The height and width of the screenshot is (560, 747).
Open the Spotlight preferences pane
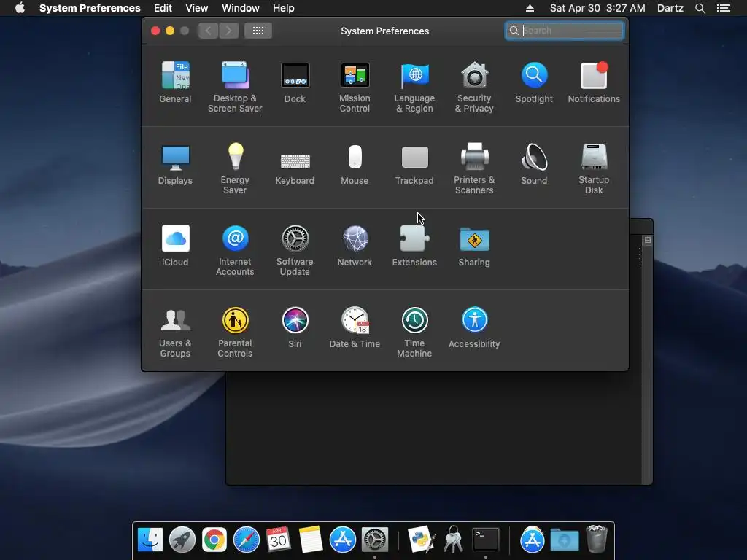coord(534,82)
